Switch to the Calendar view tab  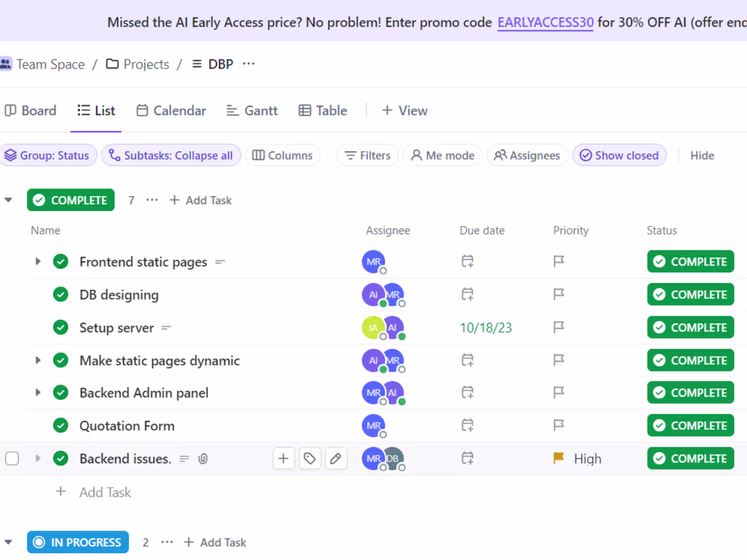(x=171, y=111)
